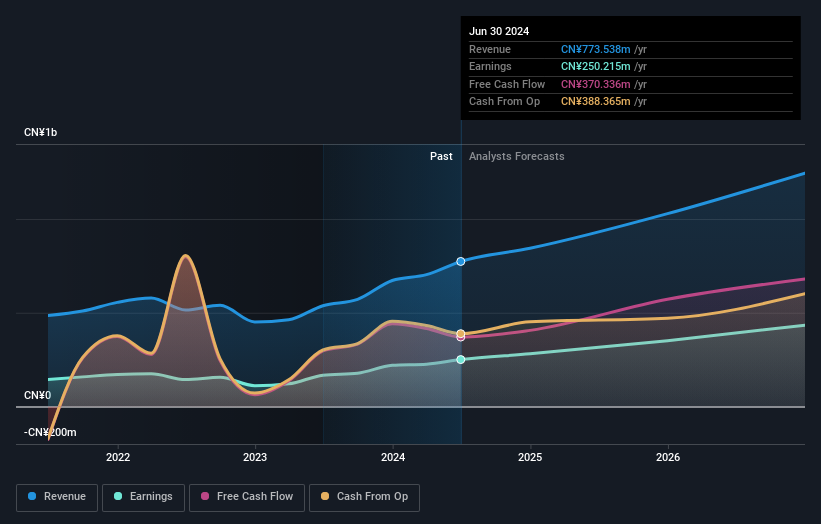Click the CN¥250.215m earnings value
Image resolution: width=821 pixels, height=524 pixels.
595,66
